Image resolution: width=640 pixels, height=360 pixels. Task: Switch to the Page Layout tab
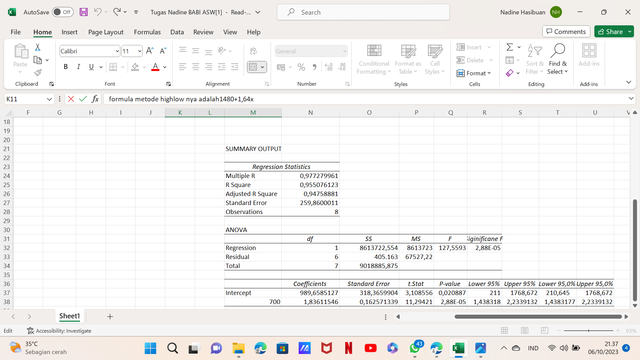click(106, 32)
